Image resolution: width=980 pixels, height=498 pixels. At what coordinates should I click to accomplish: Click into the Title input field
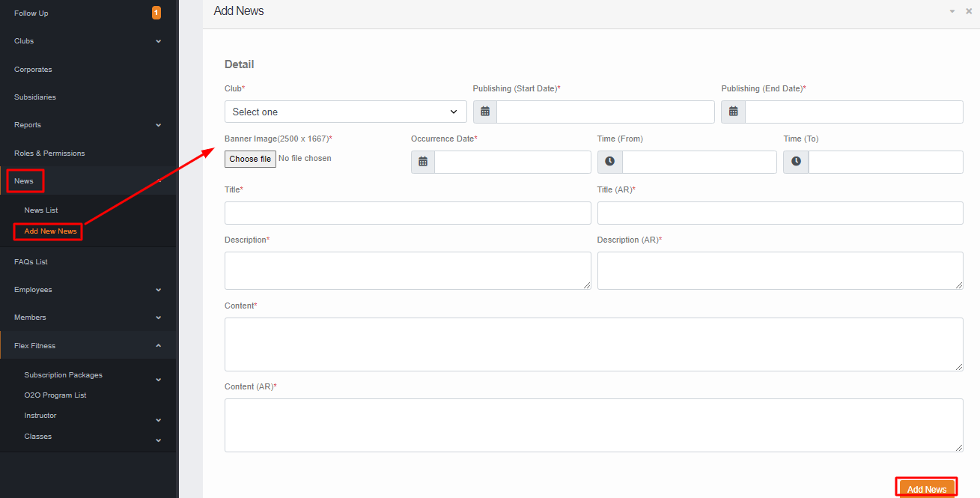pos(407,213)
